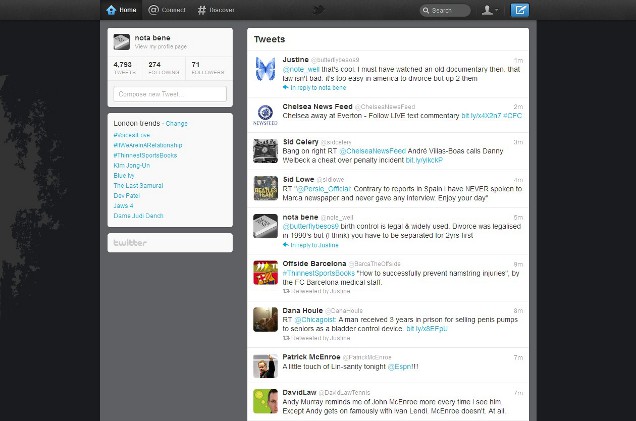This screenshot has height=421, width=636.
Task: Open the Connect tab
Action: click(167, 10)
